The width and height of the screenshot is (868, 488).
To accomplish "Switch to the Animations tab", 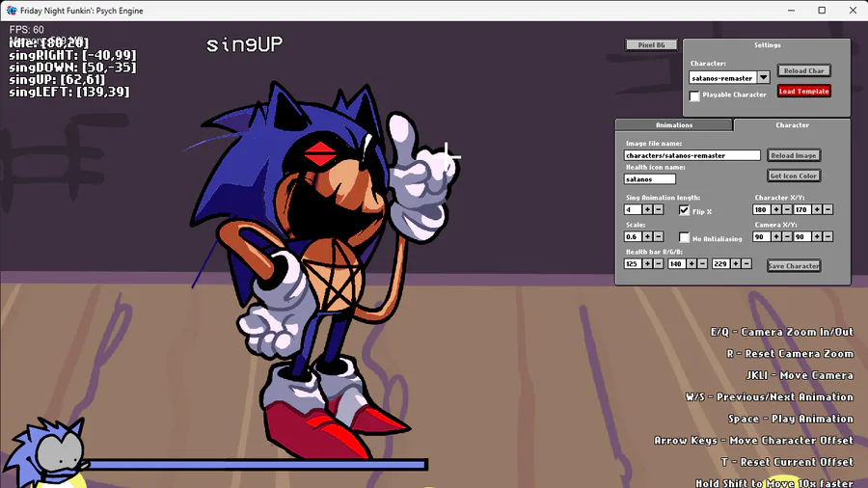I will tap(674, 125).
